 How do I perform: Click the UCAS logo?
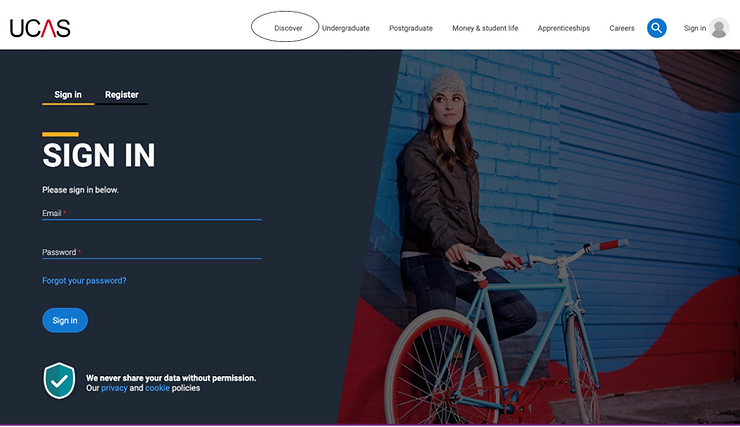(40, 28)
